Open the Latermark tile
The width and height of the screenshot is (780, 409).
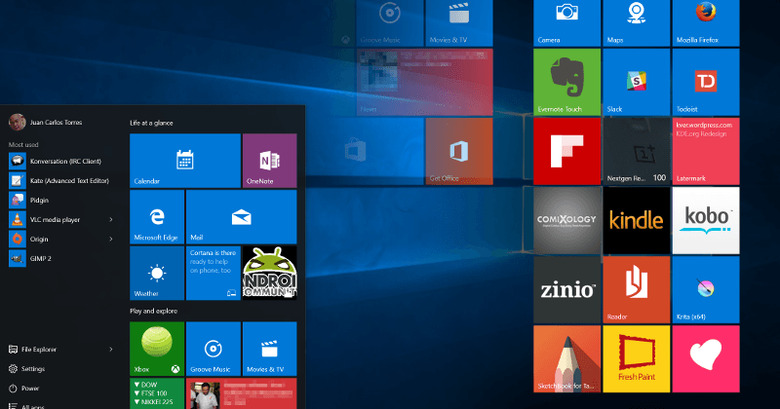point(706,151)
